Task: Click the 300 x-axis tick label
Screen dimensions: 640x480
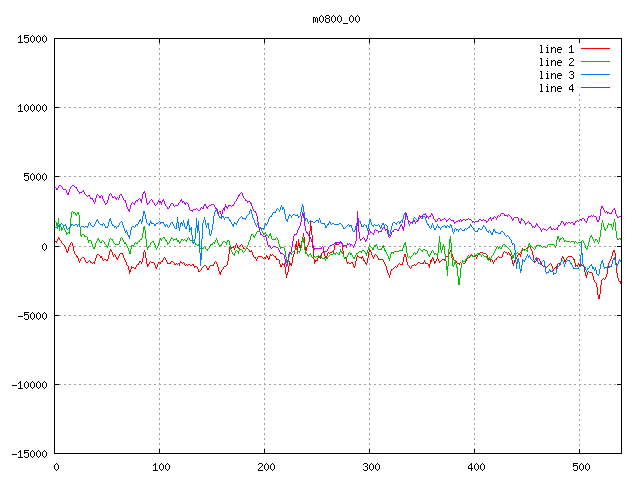Action: coord(370,467)
